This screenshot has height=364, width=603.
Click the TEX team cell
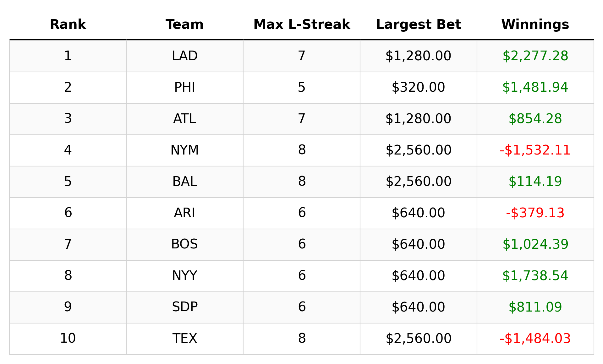(x=184, y=339)
